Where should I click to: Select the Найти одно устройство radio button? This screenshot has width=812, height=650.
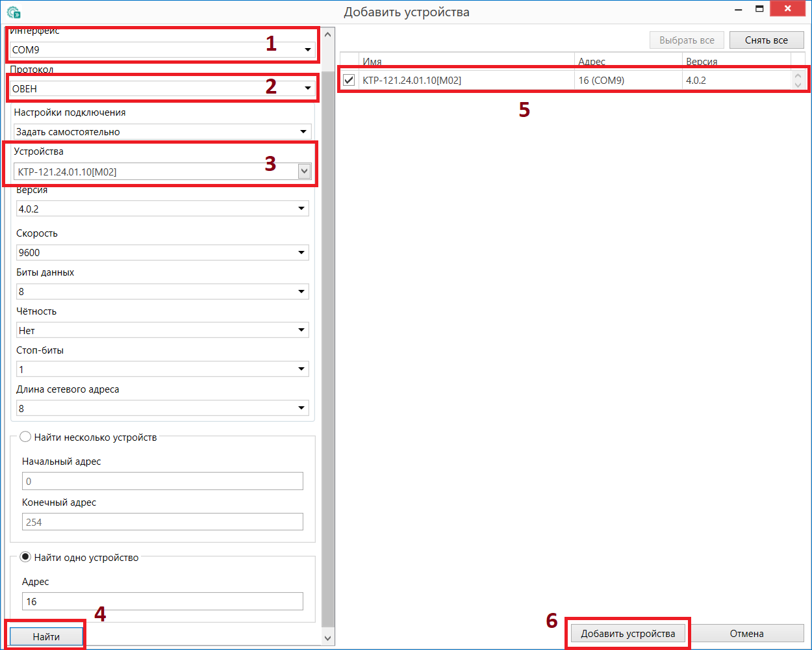26,557
